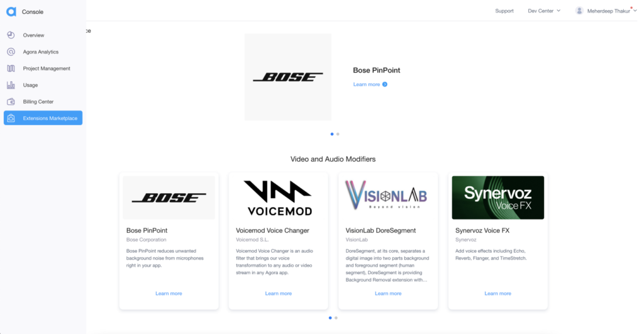Select first dot of Video and Audio Modifiers carousel
The width and height of the screenshot is (644, 334).
pyautogui.click(x=330, y=318)
